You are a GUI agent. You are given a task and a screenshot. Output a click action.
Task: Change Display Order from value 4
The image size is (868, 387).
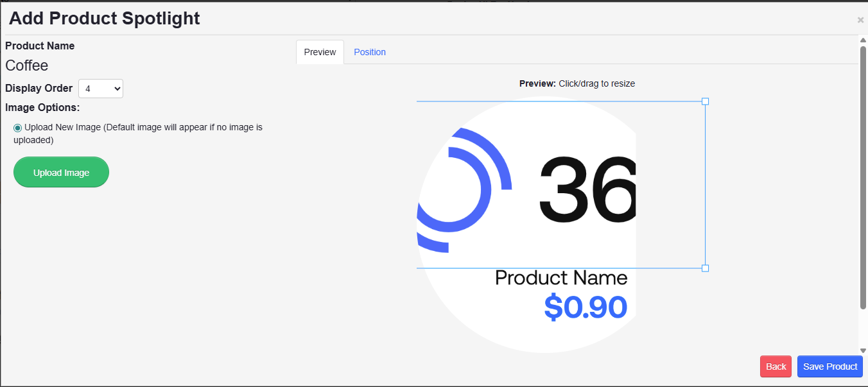(100, 88)
